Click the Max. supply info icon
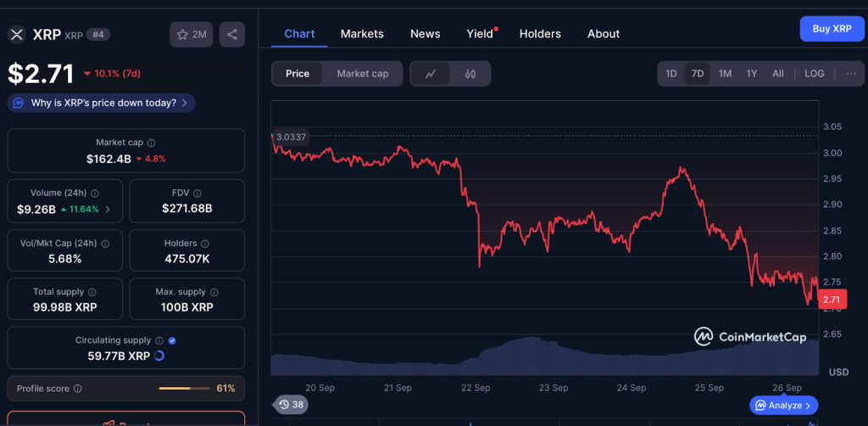The height and width of the screenshot is (426, 868). click(x=214, y=292)
